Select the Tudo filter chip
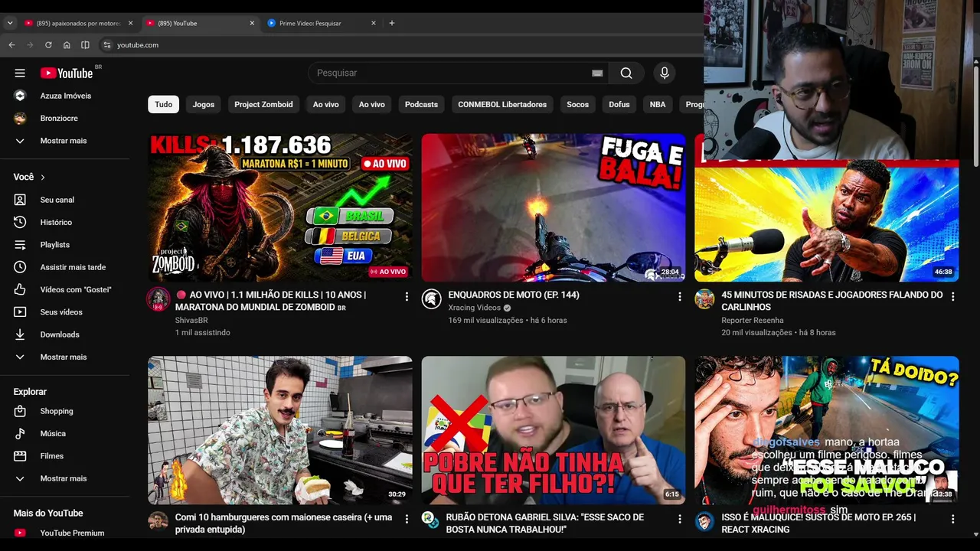The width and height of the screenshot is (980, 551). [164, 104]
